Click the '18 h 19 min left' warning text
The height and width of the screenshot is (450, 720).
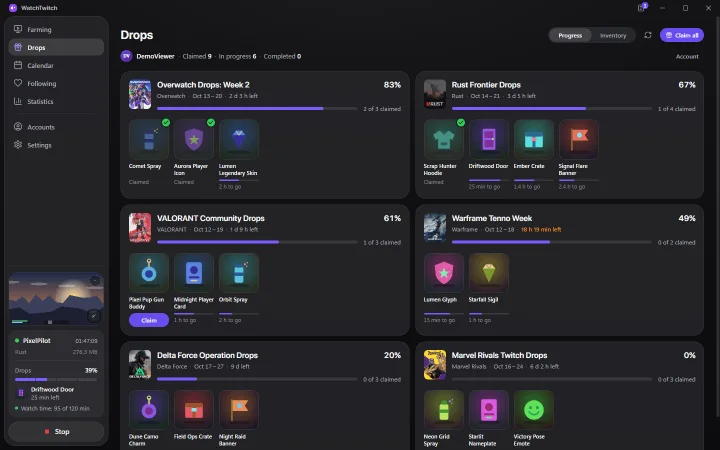tap(541, 230)
